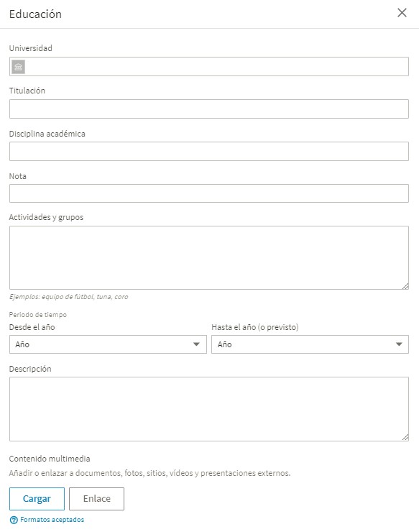This screenshot has width=419, height=532.
Task: Click the Titulación field label
Action: (27, 91)
